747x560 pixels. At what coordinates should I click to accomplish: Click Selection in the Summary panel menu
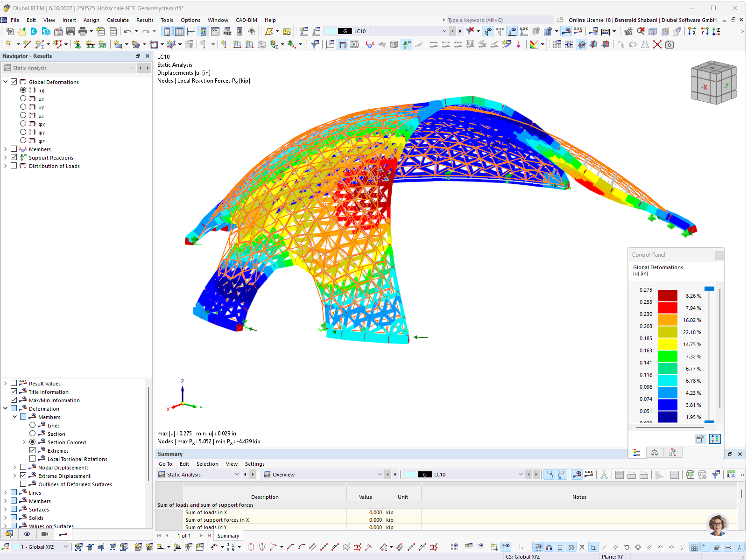point(207,463)
